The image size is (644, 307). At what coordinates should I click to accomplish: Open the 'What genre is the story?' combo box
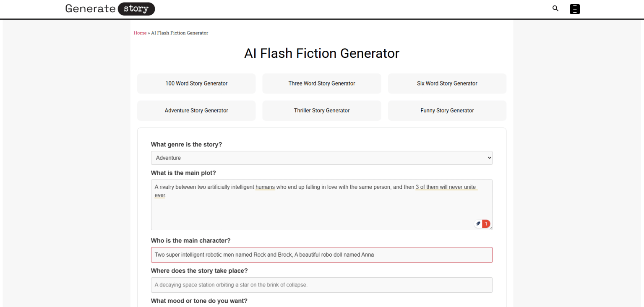click(321, 158)
